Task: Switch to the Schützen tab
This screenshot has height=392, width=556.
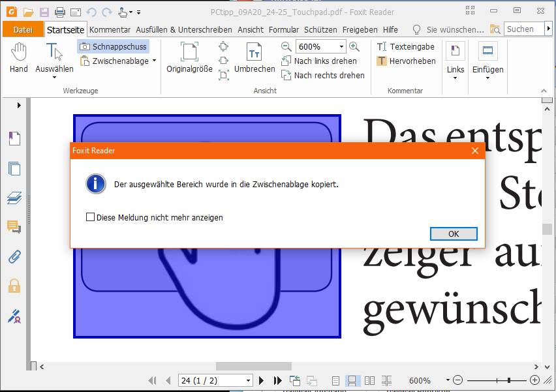Action: click(x=320, y=30)
